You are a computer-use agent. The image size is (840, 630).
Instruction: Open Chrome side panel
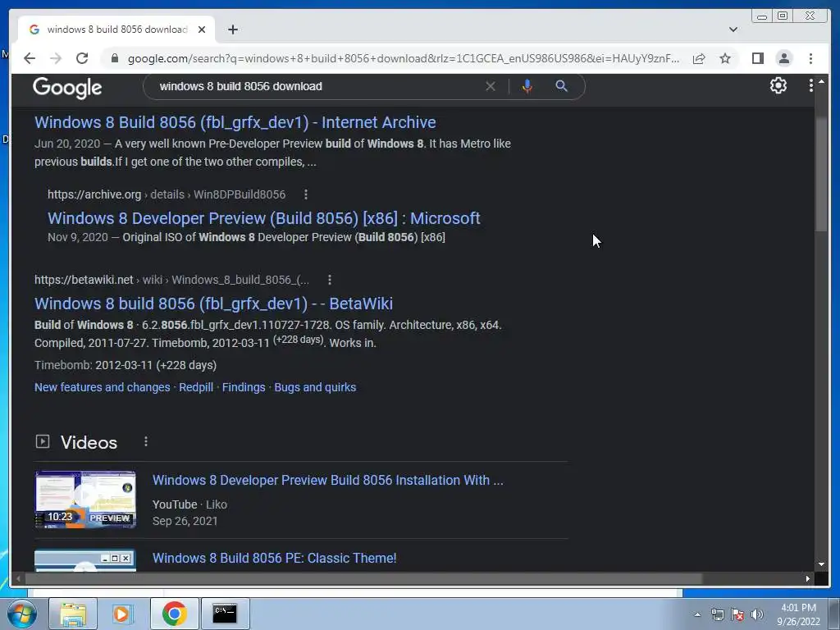click(757, 58)
